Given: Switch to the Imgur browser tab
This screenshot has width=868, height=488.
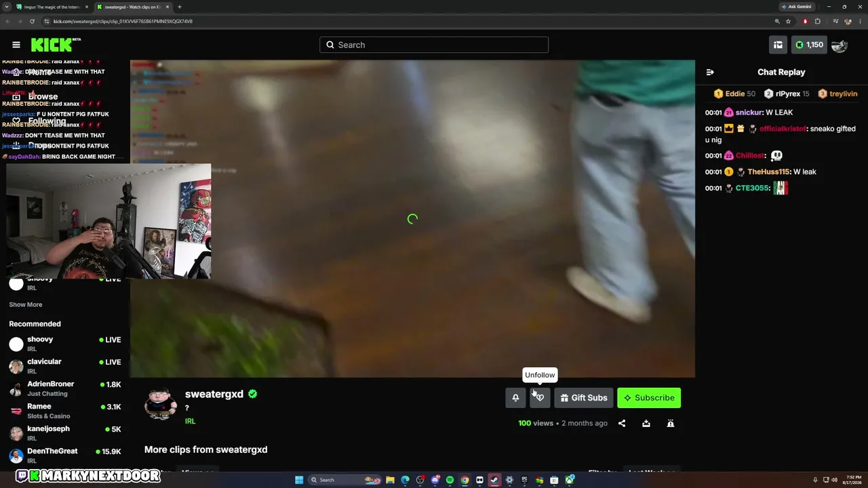Looking at the screenshot, I should pyautogui.click(x=52, y=7).
